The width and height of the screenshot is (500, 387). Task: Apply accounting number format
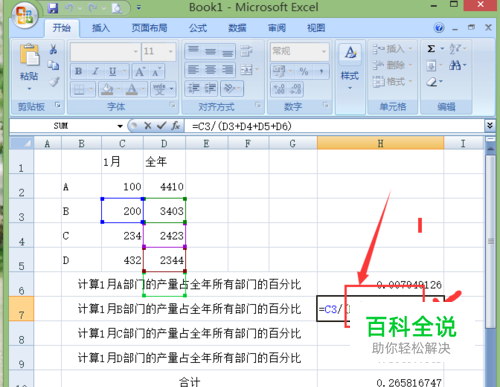point(279,71)
